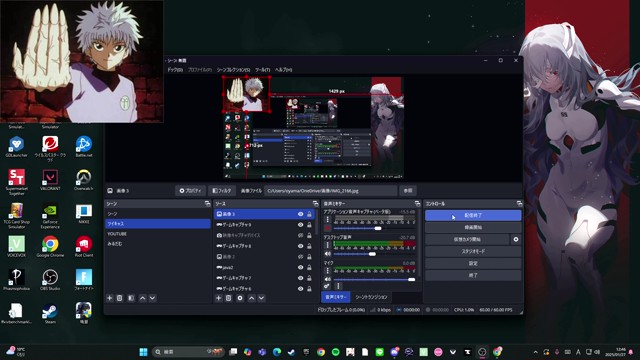Lock icon for 画像 3 source
The width and height of the screenshot is (640, 360).
(309, 214)
